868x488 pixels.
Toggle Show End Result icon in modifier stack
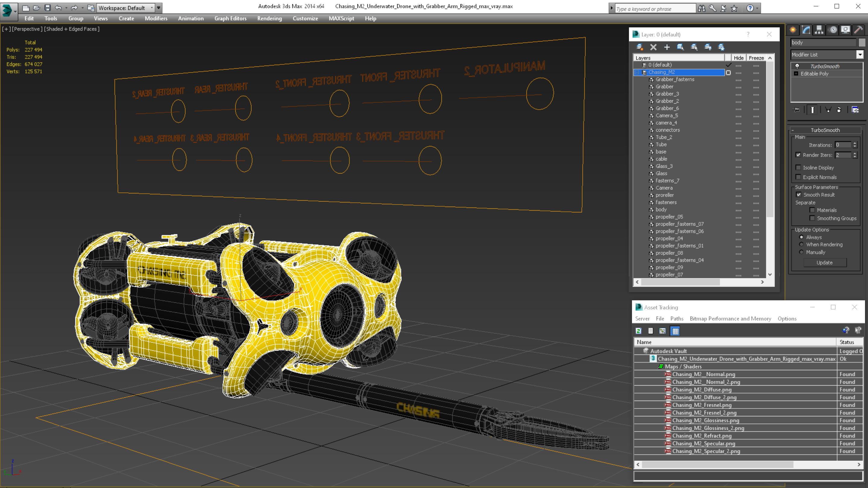coord(812,110)
